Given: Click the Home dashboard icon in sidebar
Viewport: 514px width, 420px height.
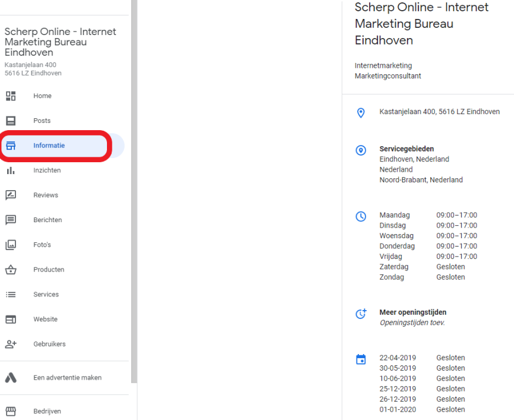Looking at the screenshot, I should click(x=11, y=96).
